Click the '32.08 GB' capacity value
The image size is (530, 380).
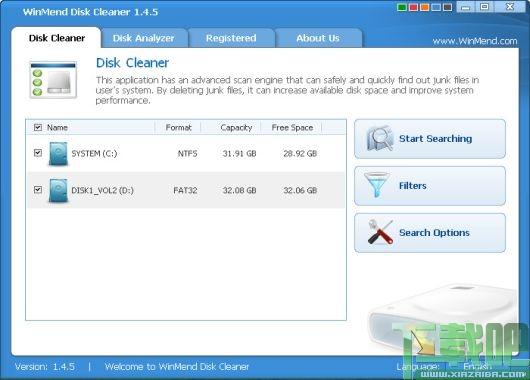pos(239,190)
